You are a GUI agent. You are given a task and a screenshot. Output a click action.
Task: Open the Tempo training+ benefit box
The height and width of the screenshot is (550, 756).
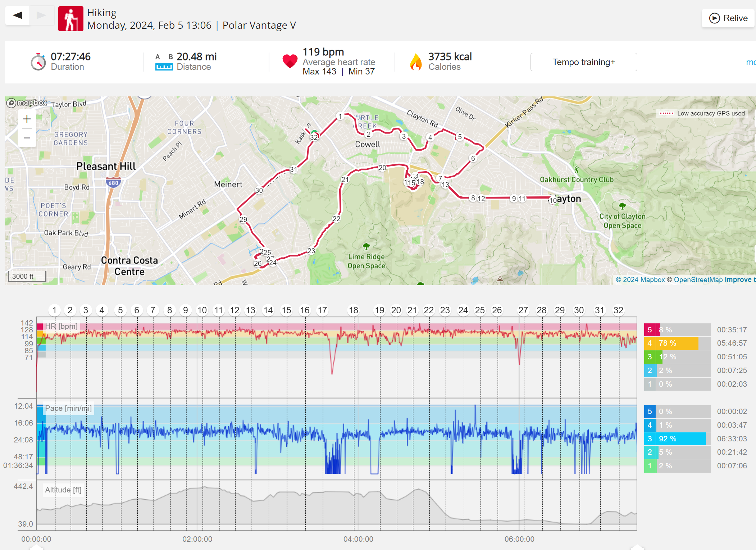(583, 62)
